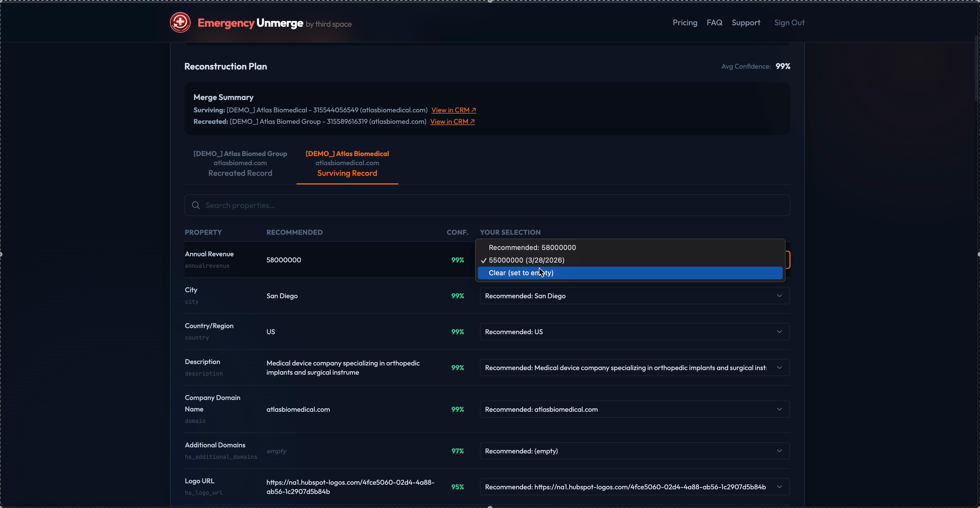980x508 pixels.
Task: Click the Merge Summary heading
Action: click(x=223, y=97)
